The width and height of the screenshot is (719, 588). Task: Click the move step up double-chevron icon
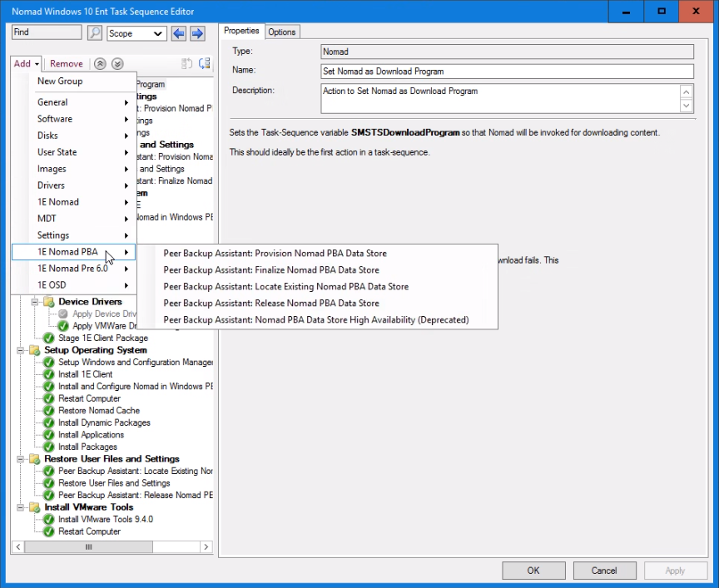click(100, 64)
